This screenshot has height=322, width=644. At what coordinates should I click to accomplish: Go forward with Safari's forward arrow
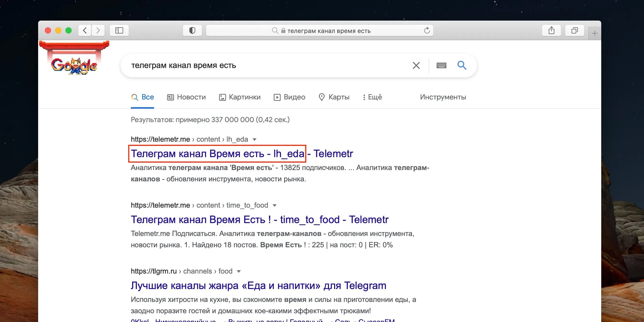pyautogui.click(x=98, y=31)
